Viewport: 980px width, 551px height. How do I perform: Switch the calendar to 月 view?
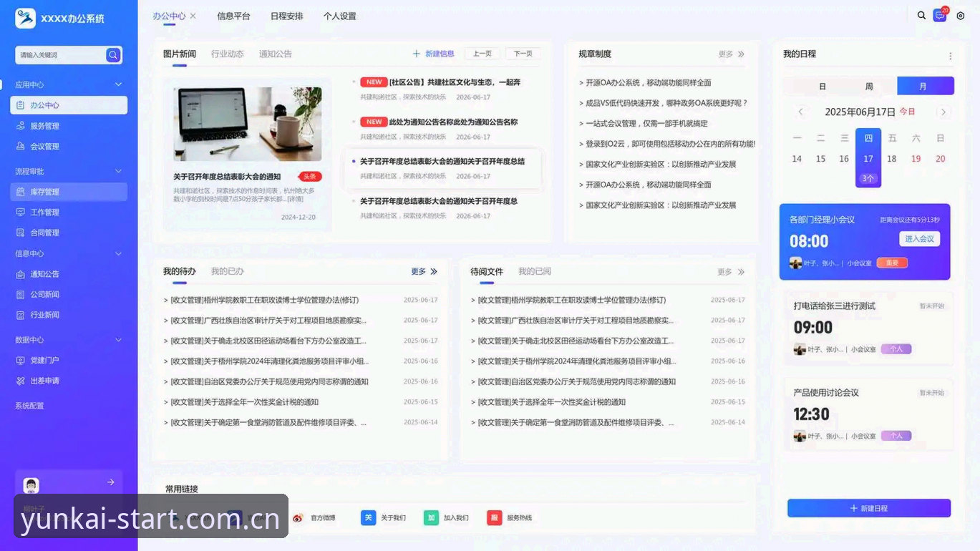(x=925, y=86)
